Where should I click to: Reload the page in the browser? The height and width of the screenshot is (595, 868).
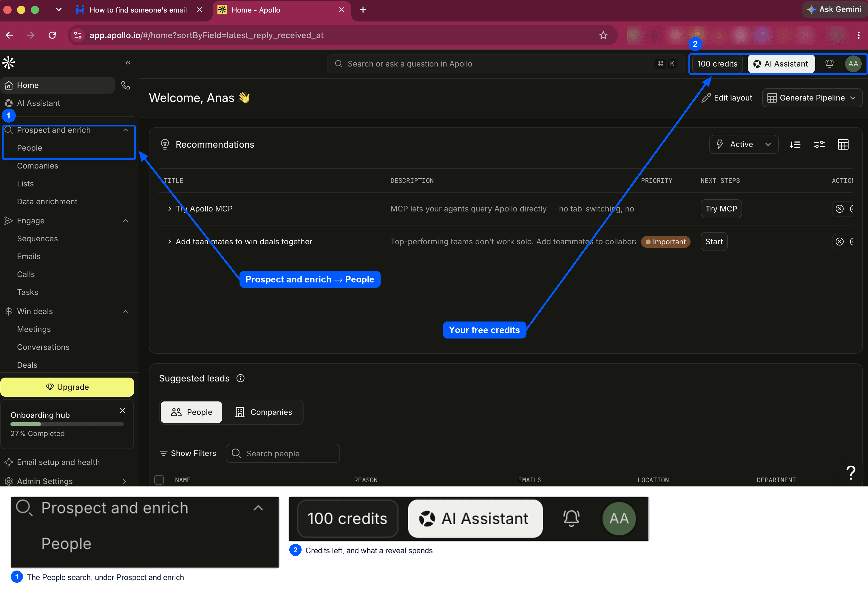point(52,35)
